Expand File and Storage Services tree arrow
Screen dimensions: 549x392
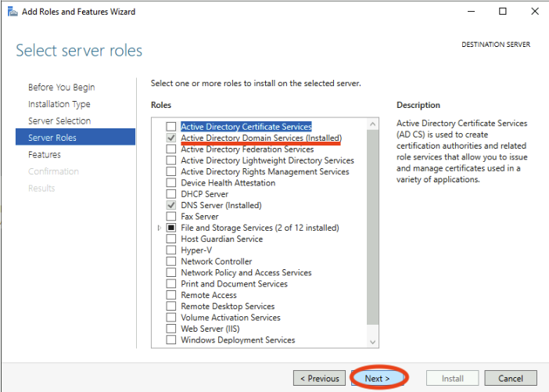point(160,228)
